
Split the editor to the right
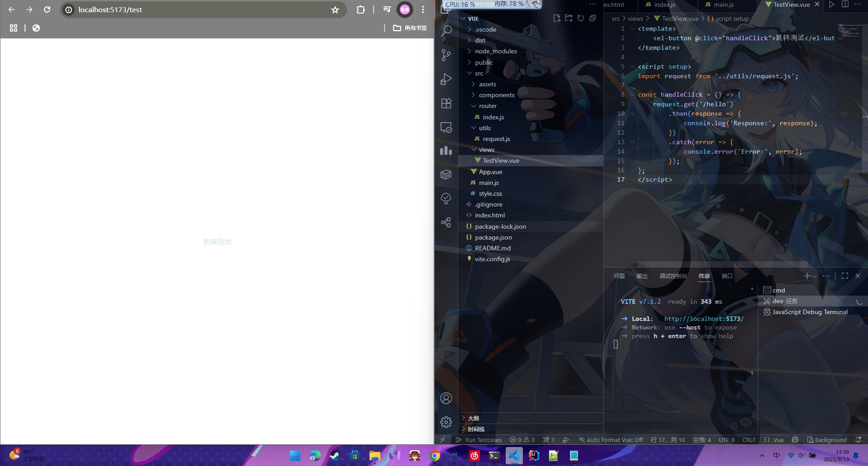(845, 5)
